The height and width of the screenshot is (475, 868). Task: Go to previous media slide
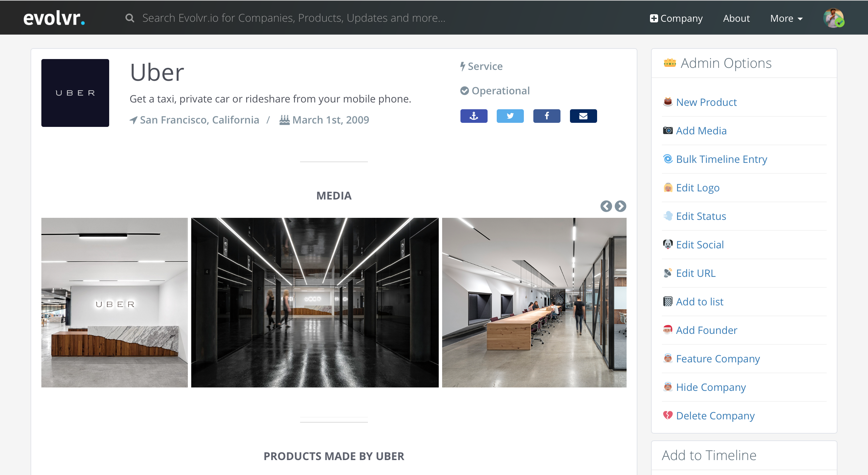tap(606, 206)
